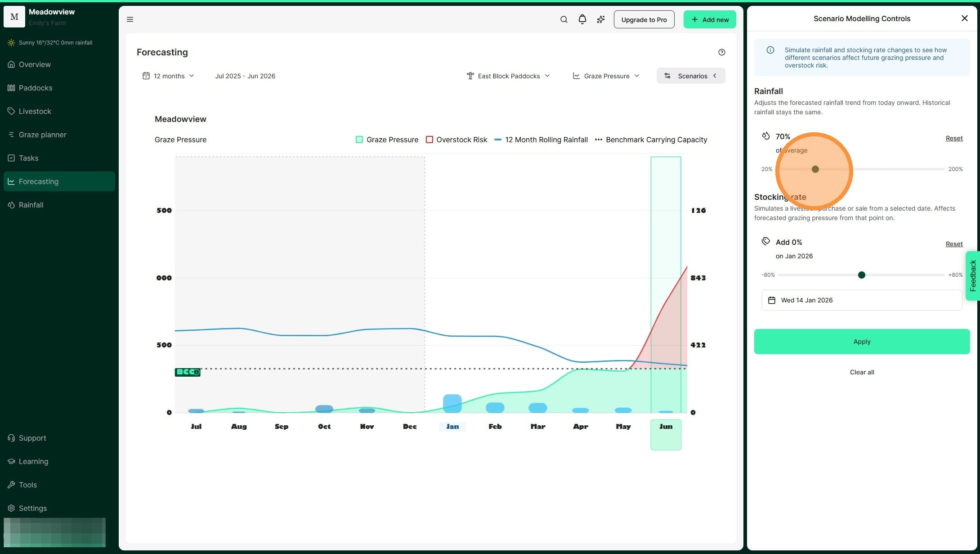
Task: Click the Forecasting help question icon
Action: pos(721,52)
